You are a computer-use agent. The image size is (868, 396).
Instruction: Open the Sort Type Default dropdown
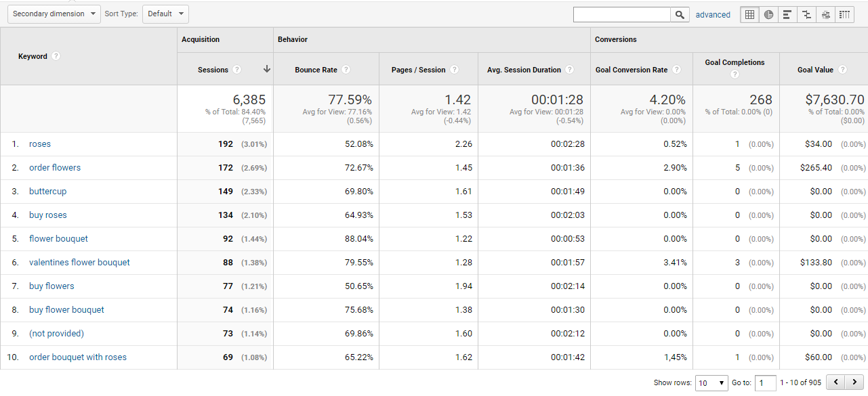tap(165, 14)
